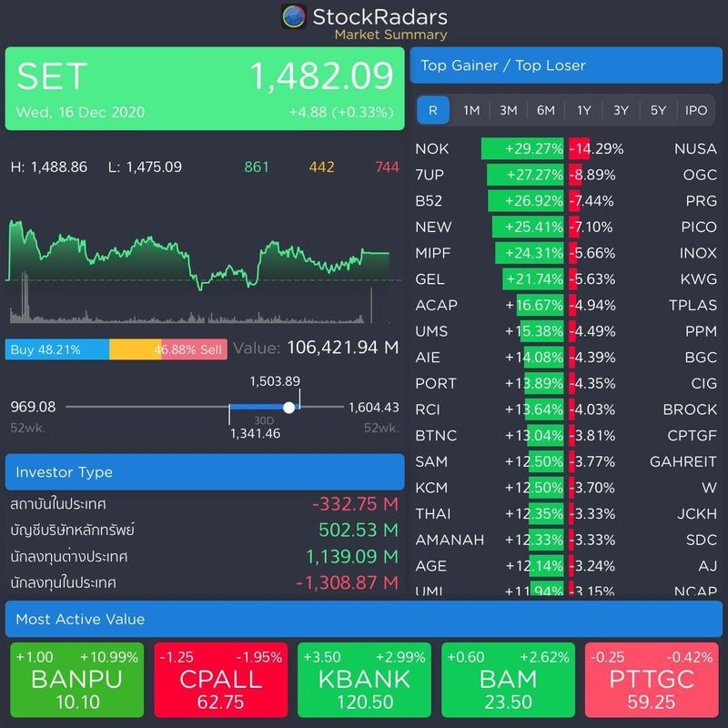Click the StockRadars globe logo
Viewport: 728px width, 728px height.
point(293,15)
